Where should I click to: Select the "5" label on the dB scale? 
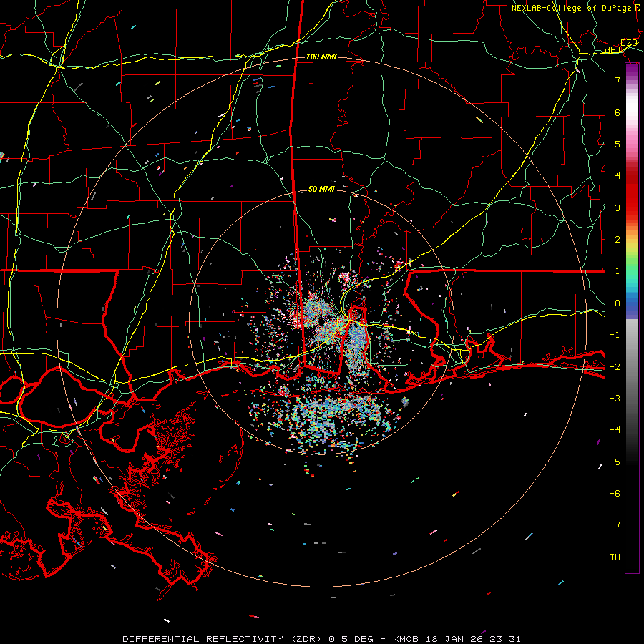click(618, 144)
